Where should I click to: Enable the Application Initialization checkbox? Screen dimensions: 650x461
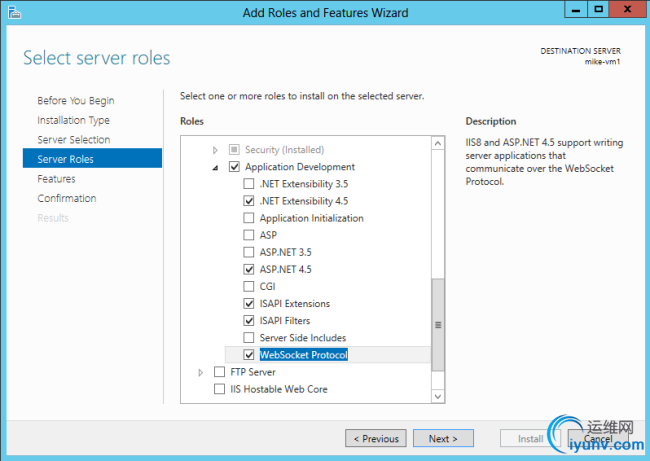coord(249,218)
